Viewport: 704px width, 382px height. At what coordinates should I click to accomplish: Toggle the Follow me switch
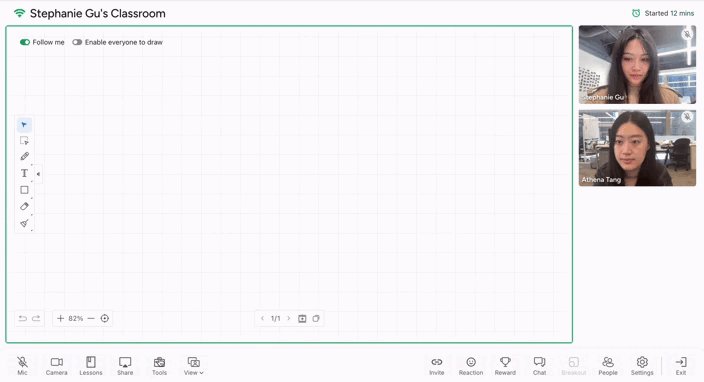point(25,42)
